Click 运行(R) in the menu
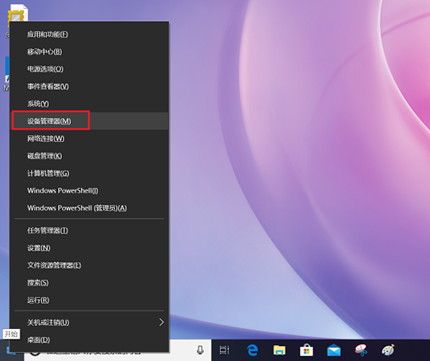This screenshot has width=430, height=361. click(x=90, y=300)
